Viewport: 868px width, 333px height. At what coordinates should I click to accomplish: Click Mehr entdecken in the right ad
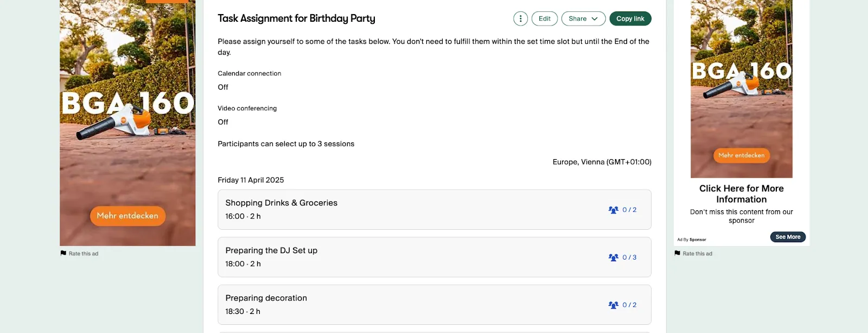pyautogui.click(x=741, y=155)
